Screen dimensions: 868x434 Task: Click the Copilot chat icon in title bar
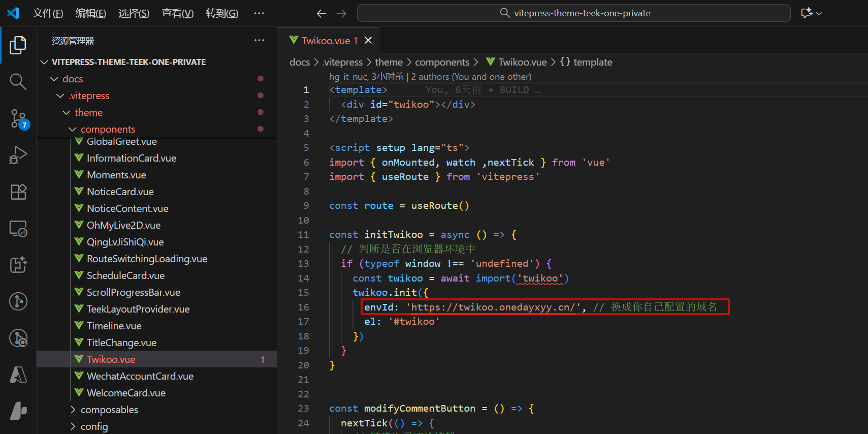[806, 13]
